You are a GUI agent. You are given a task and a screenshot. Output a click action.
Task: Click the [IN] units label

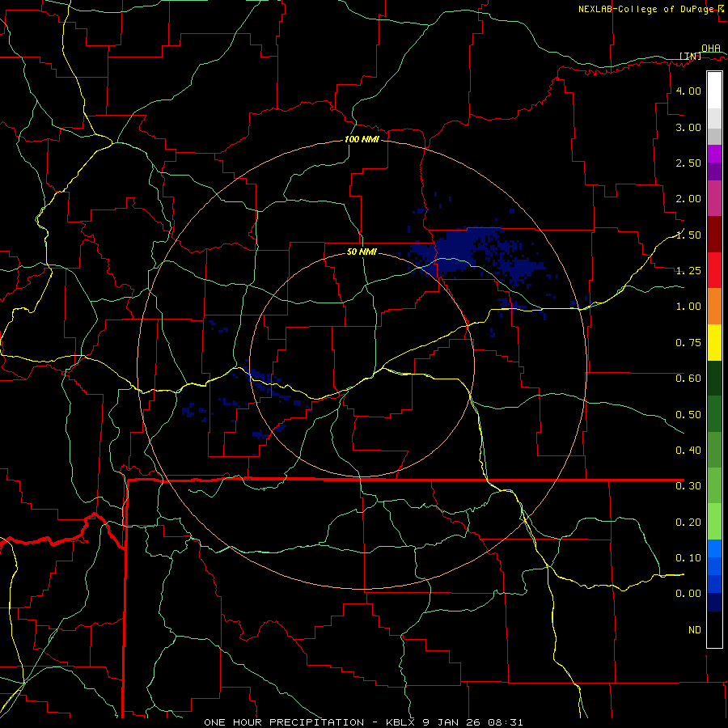coord(691,57)
